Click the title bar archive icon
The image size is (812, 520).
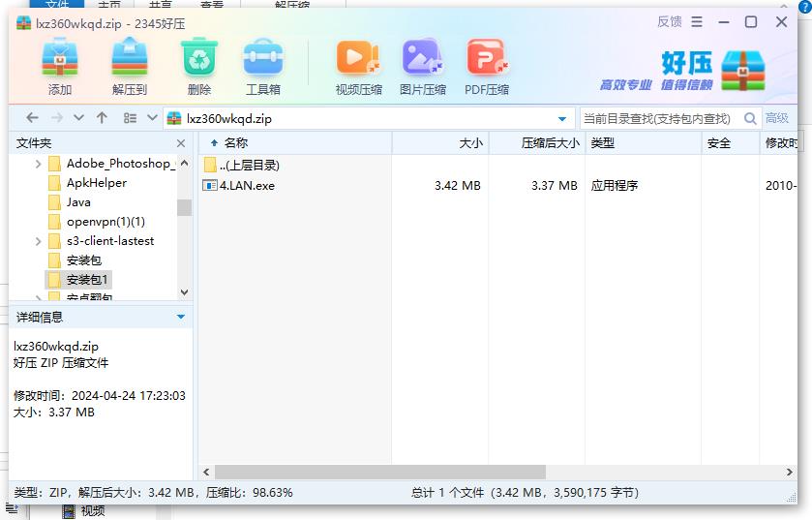tap(24, 23)
